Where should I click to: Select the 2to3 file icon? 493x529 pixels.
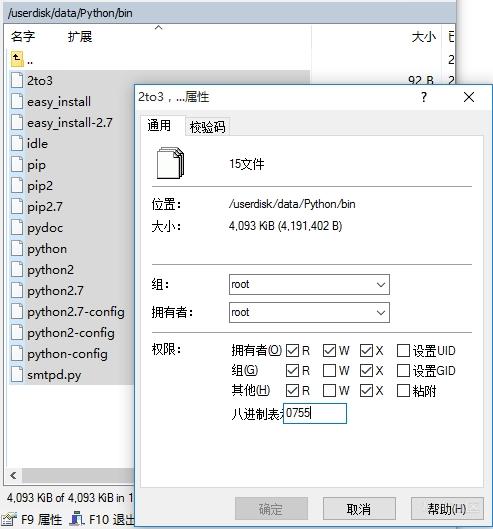pos(17,80)
